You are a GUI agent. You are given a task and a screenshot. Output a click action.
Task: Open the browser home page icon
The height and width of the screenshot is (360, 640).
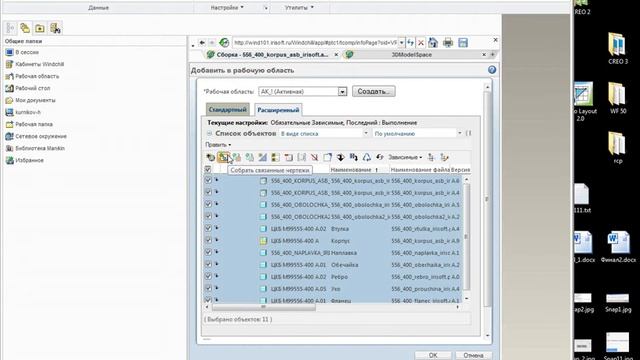[x=433, y=42]
